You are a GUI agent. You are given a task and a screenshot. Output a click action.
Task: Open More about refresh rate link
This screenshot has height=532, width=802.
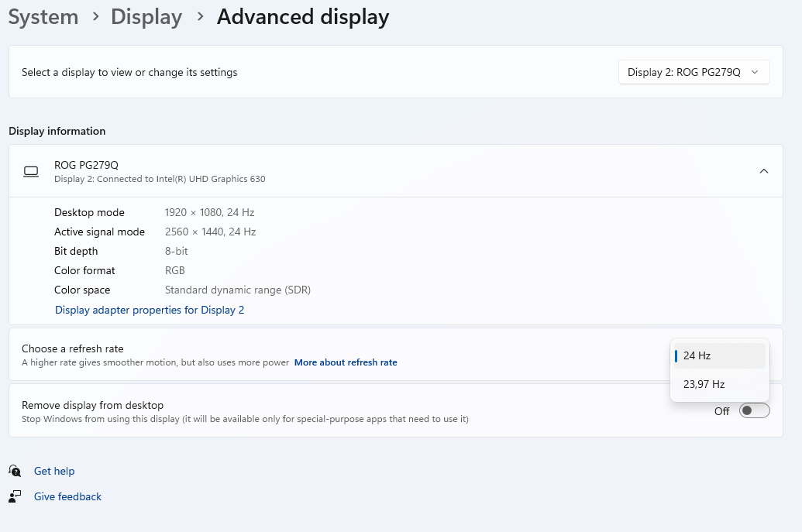[346, 362]
